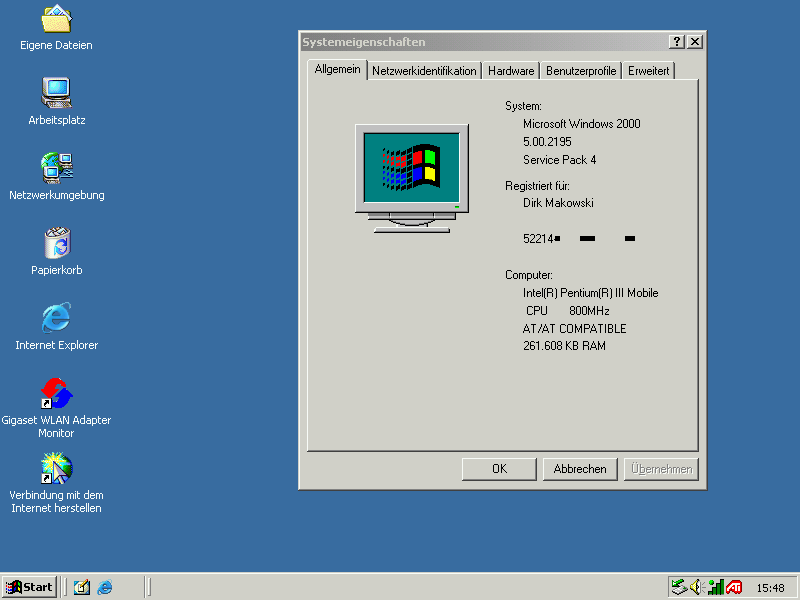Select the Papierkorb recycle bin icon
Viewport: 800px width, 600px height.
point(57,243)
